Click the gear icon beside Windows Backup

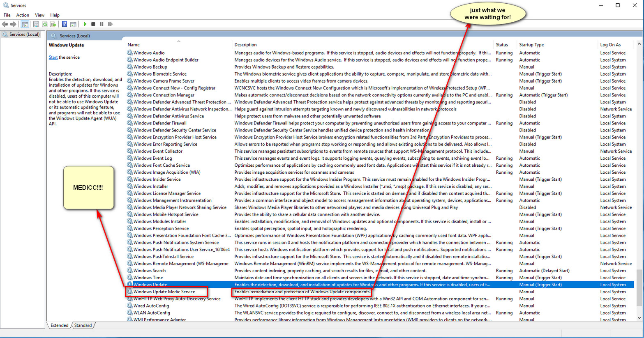(129, 67)
